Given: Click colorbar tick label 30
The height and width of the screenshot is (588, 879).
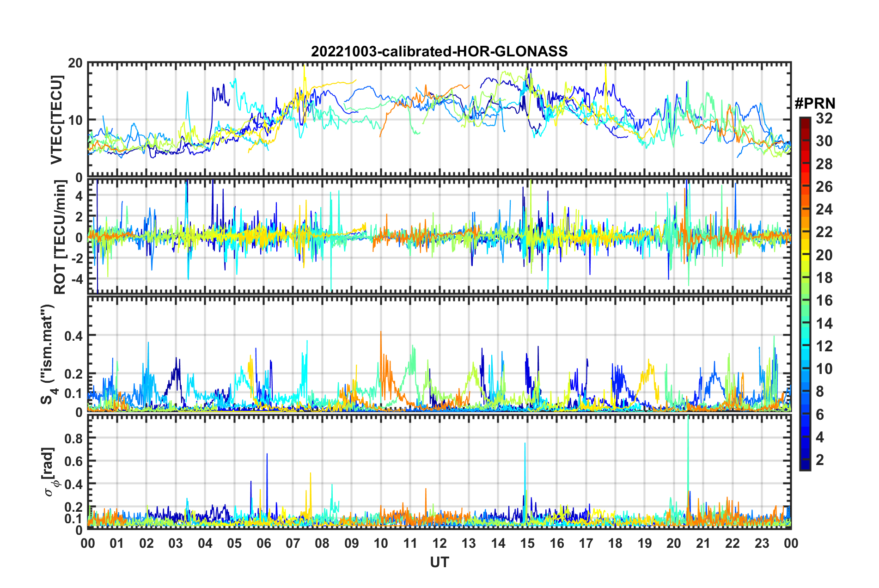Looking at the screenshot, I should pyautogui.click(x=824, y=141).
